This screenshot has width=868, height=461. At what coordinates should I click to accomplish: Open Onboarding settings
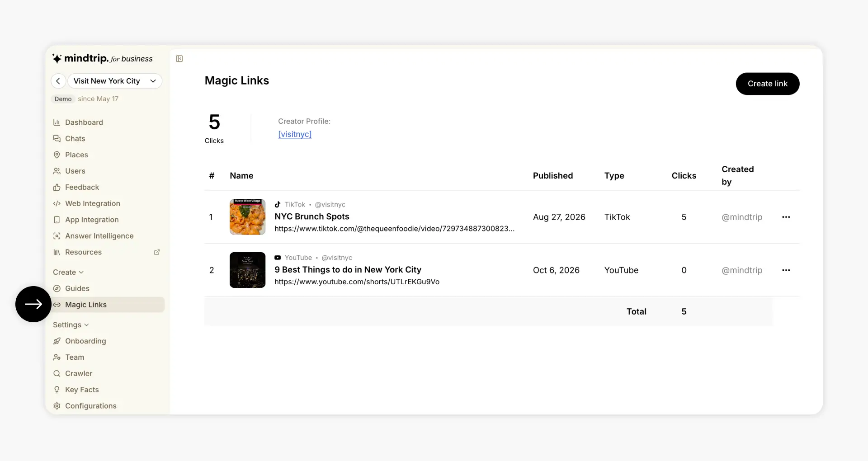coord(85,341)
